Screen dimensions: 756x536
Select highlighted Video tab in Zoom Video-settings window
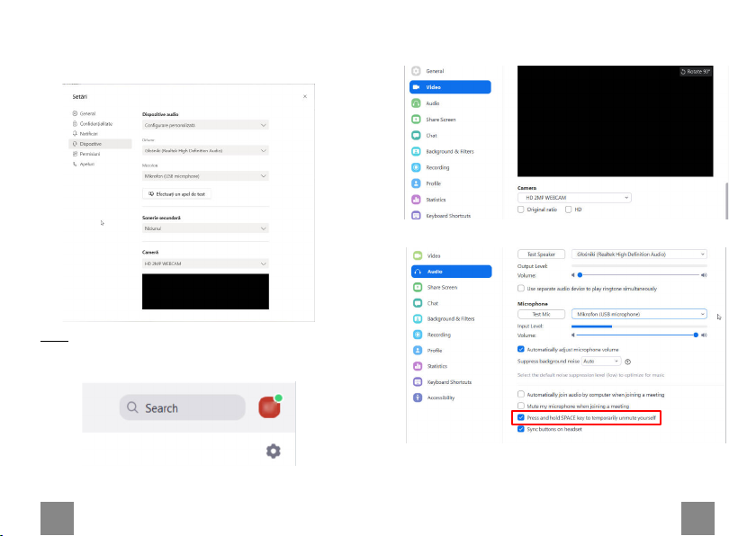pos(450,87)
